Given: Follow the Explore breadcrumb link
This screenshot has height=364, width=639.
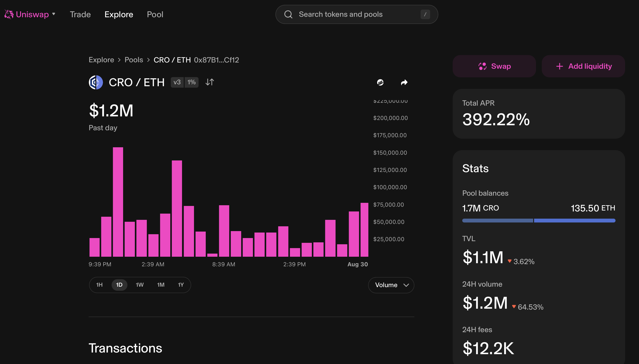Looking at the screenshot, I should [x=101, y=60].
